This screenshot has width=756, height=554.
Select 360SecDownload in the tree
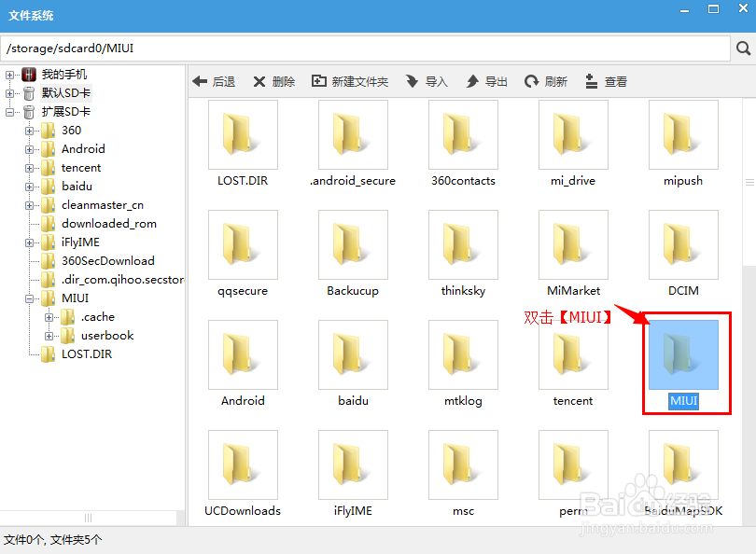coord(108,260)
